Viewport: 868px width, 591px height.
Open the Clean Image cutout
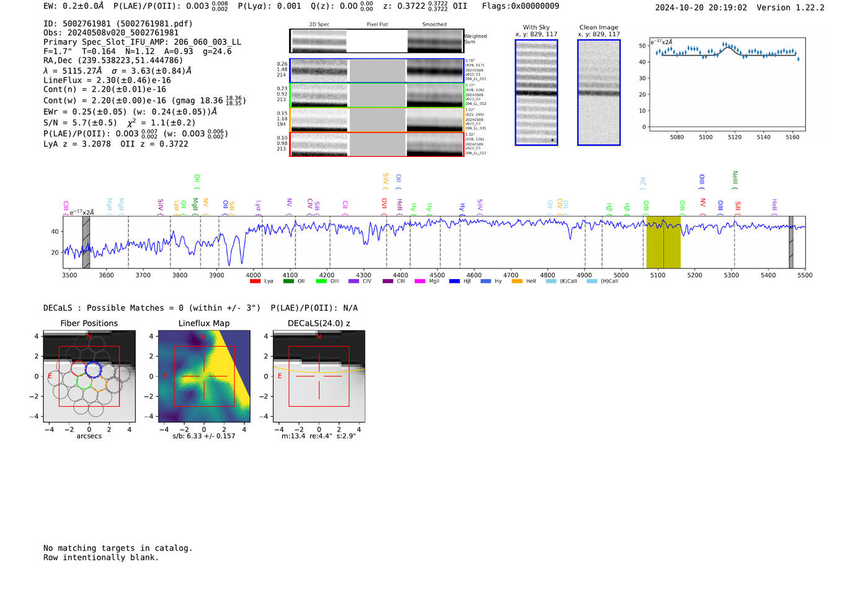(x=599, y=92)
